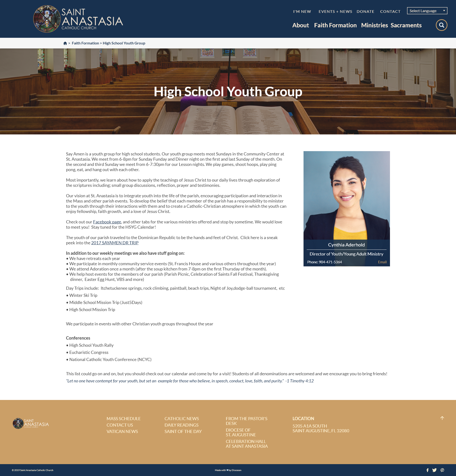Screen dimensions: 456x476
Task: Click Email link for Cynthia Aderhold
Action: (x=382, y=262)
